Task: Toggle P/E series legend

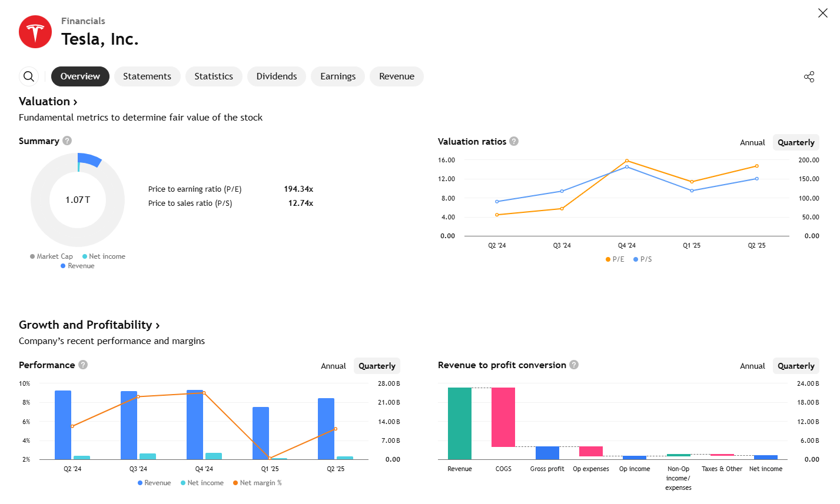Action: (615, 259)
